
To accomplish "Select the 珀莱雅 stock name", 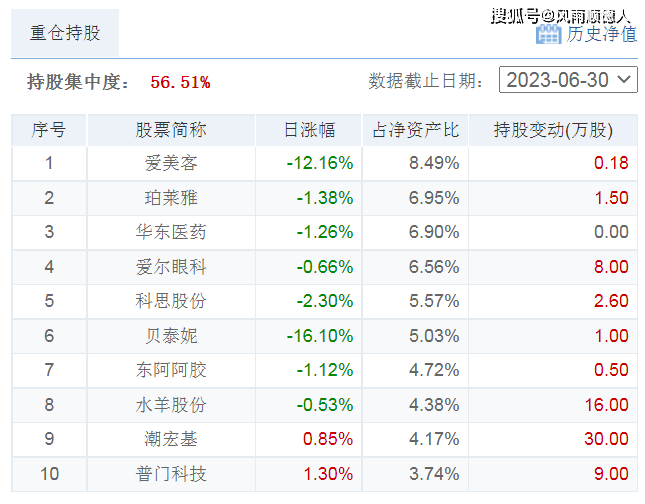I will 171,198.
